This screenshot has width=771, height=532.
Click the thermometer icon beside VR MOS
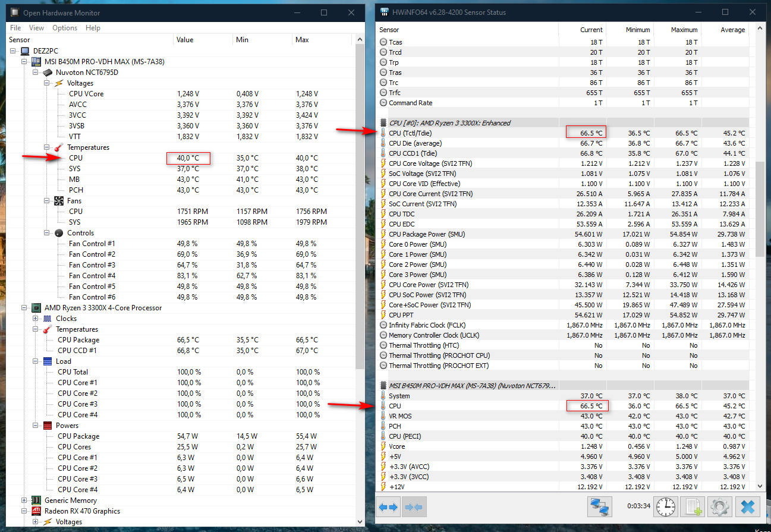click(x=383, y=416)
